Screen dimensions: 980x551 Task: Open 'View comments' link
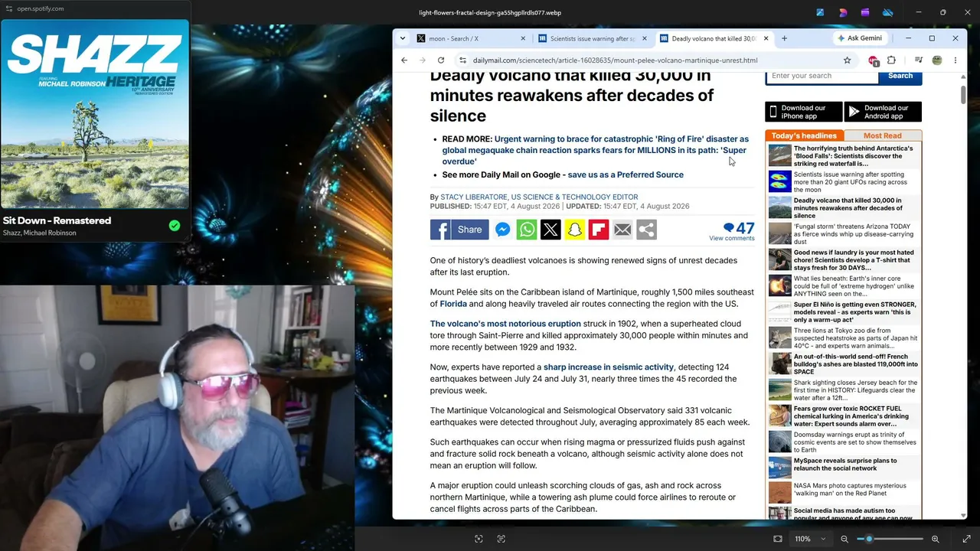(732, 238)
